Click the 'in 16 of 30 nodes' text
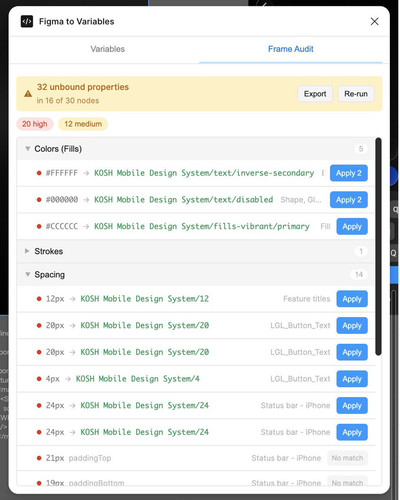The height and width of the screenshot is (500, 400). click(x=68, y=101)
